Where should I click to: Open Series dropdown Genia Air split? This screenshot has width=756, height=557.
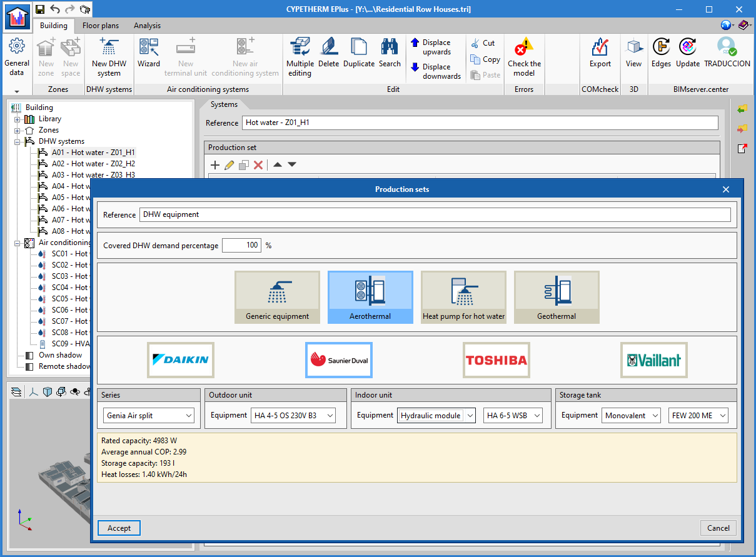(x=149, y=415)
